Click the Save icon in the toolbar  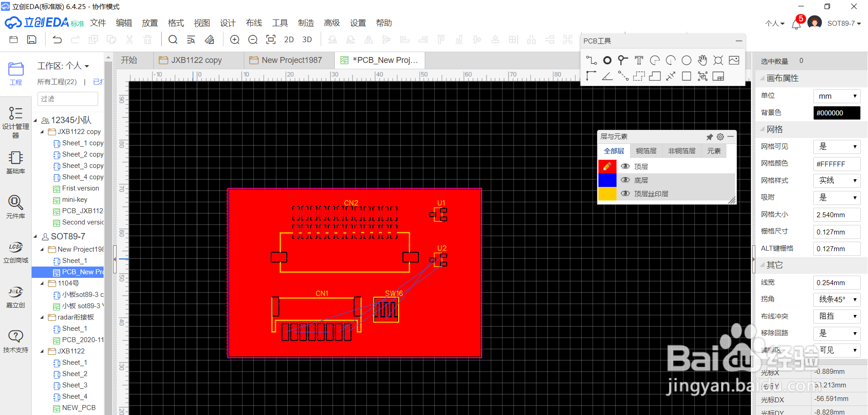pyautogui.click(x=32, y=40)
